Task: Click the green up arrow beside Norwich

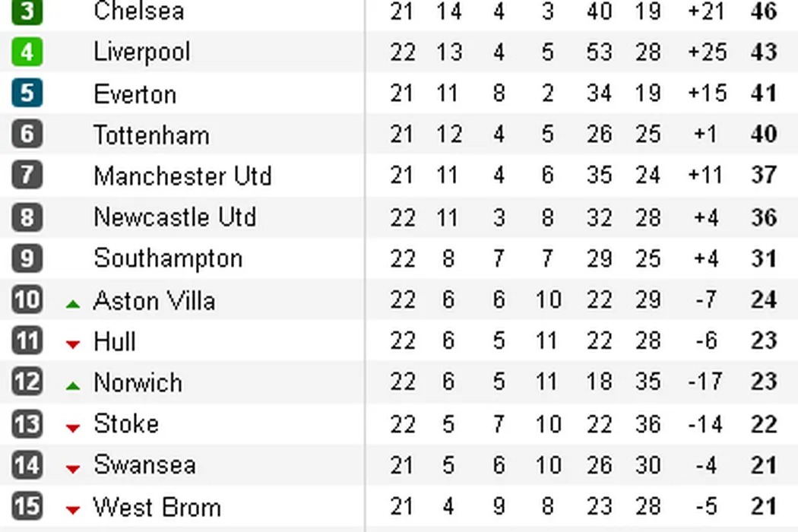Action: point(73,386)
